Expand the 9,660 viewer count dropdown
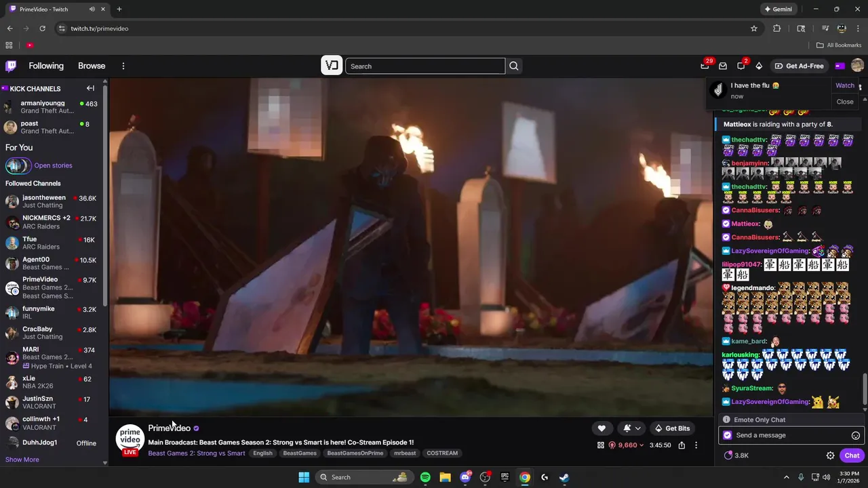 coord(627,445)
